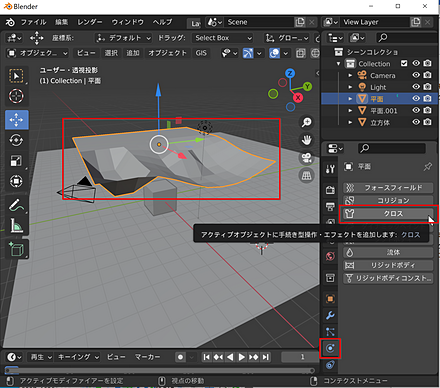
Task: Open the Modifiers wrench tab
Action: 330,315
